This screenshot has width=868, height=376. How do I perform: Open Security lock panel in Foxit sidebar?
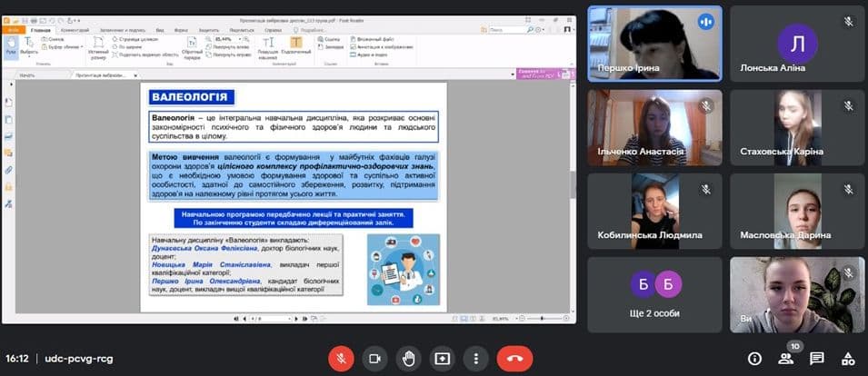[x=8, y=187]
